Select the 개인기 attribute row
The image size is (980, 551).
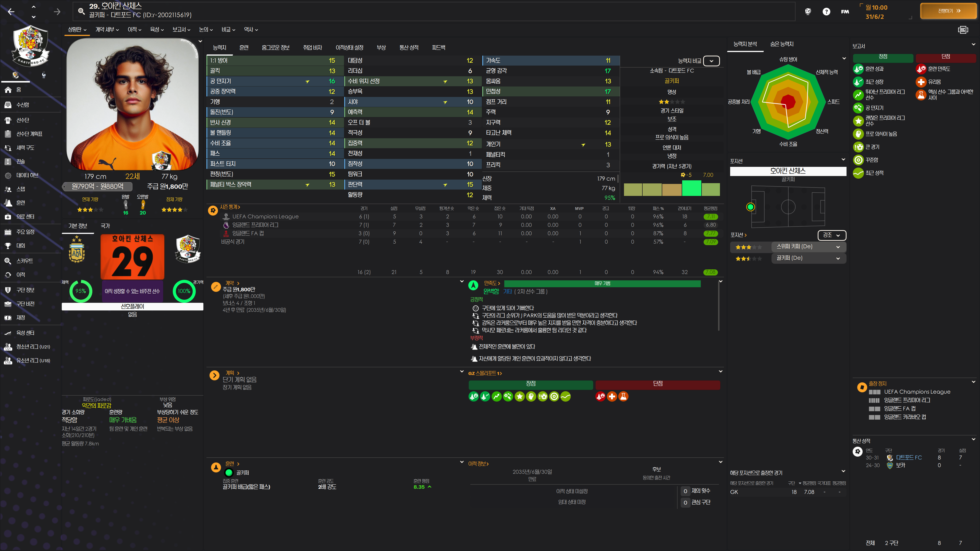551,144
